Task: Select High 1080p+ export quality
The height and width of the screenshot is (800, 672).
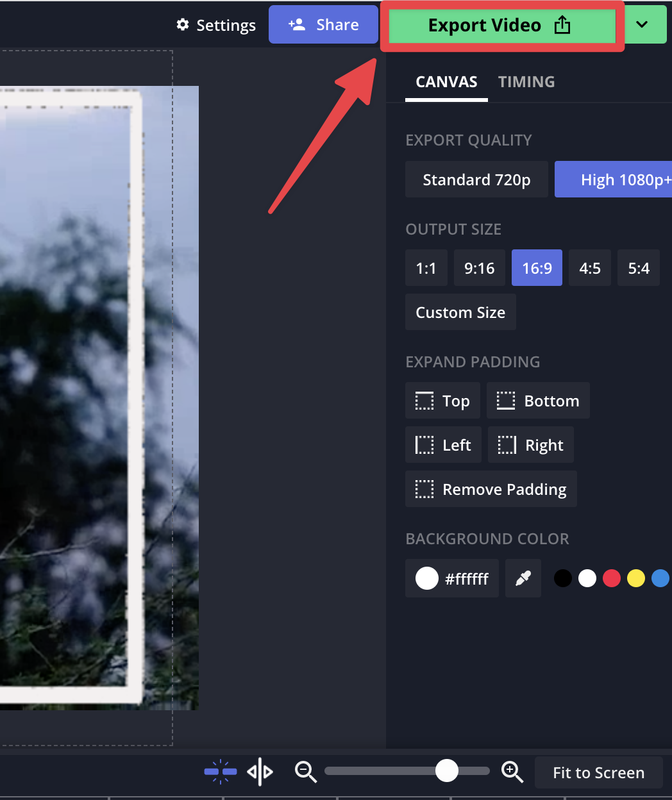Action: (614, 179)
